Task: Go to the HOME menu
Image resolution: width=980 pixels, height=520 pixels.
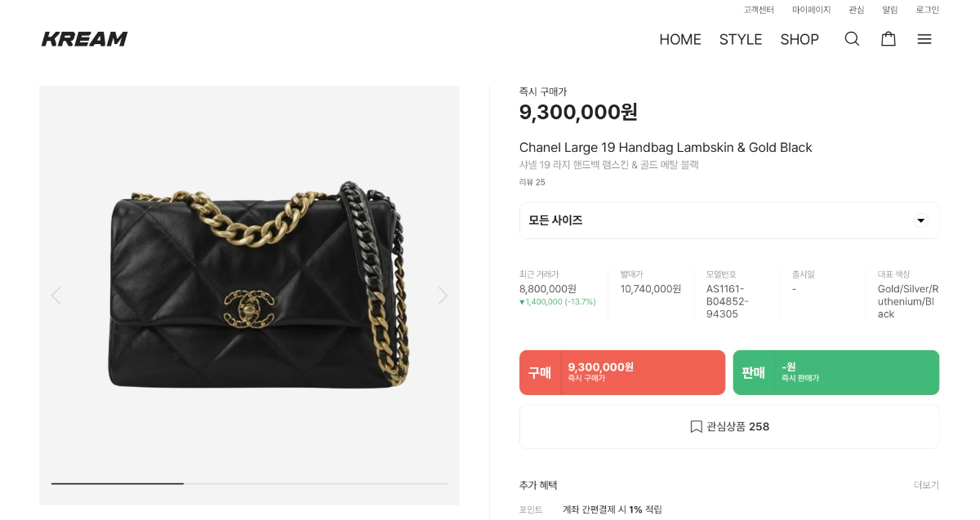Action: click(680, 39)
